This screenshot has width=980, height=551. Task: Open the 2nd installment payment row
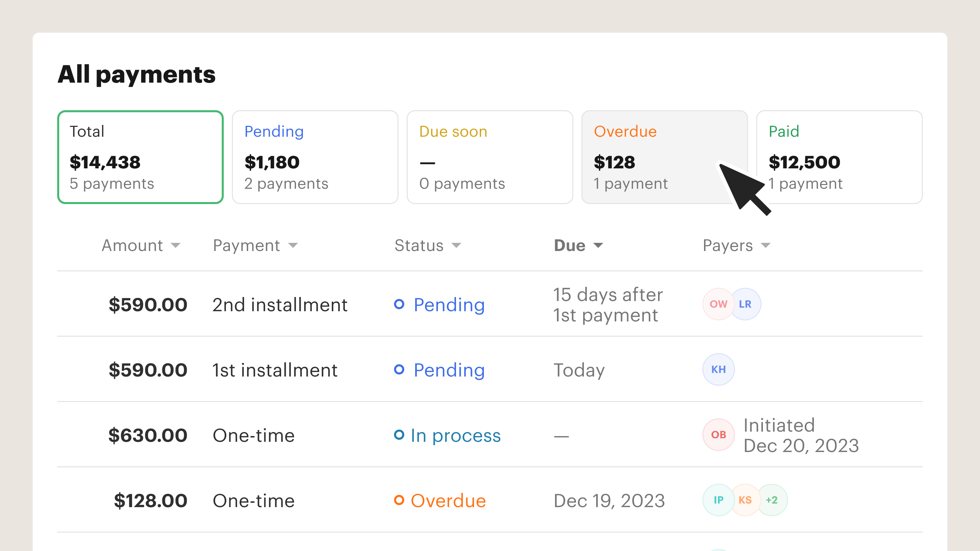click(280, 305)
